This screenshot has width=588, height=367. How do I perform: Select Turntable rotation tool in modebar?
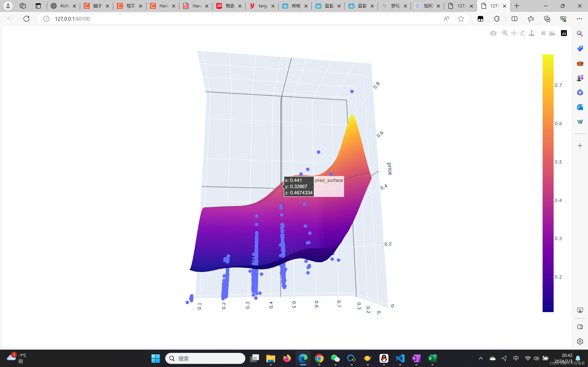click(x=532, y=33)
